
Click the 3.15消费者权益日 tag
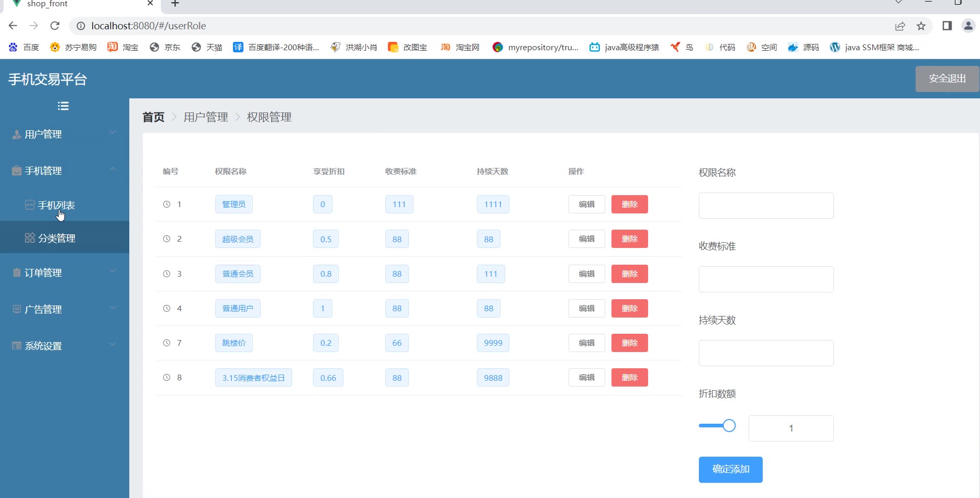click(x=253, y=378)
